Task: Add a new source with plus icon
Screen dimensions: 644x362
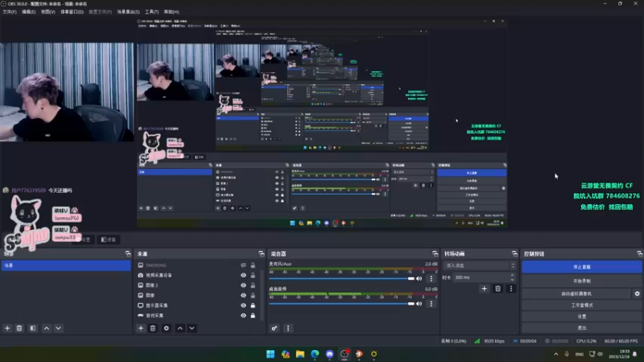Action: (x=141, y=328)
